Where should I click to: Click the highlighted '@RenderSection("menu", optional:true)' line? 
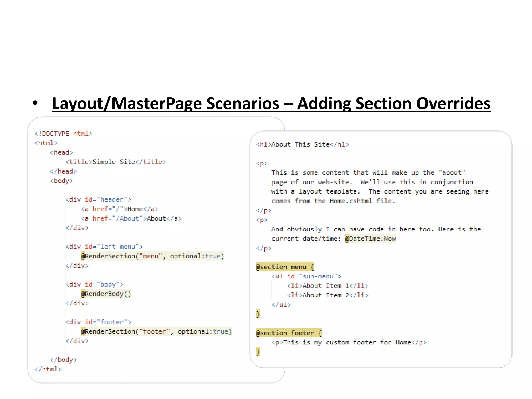coord(152,256)
